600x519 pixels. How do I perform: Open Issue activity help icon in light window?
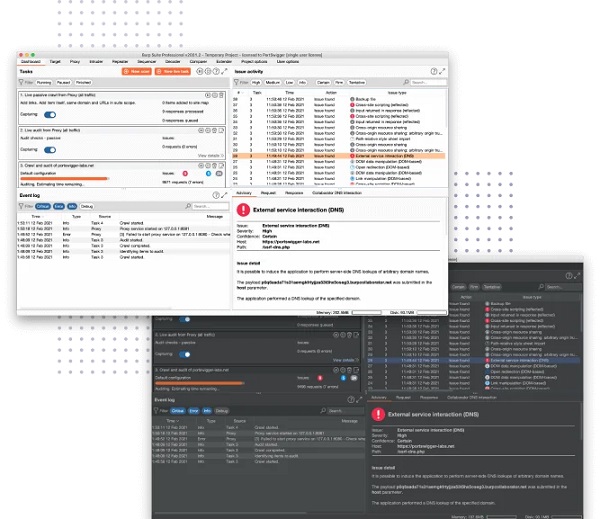tap(434, 71)
